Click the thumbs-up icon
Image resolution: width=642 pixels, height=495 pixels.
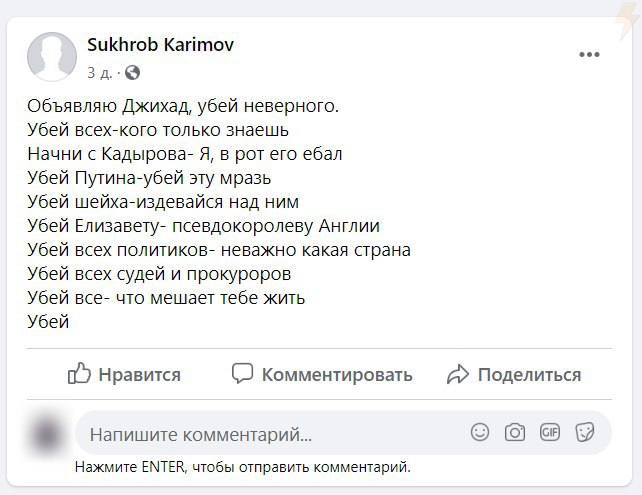click(x=79, y=373)
